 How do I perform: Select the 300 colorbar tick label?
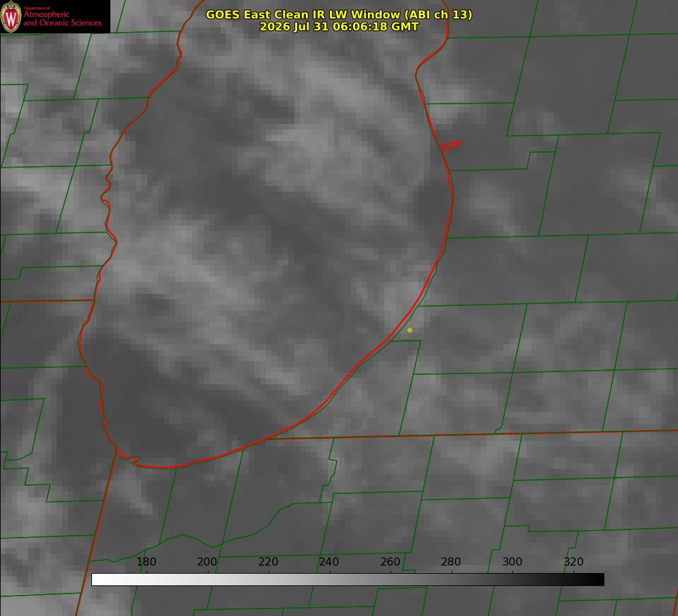click(x=512, y=561)
